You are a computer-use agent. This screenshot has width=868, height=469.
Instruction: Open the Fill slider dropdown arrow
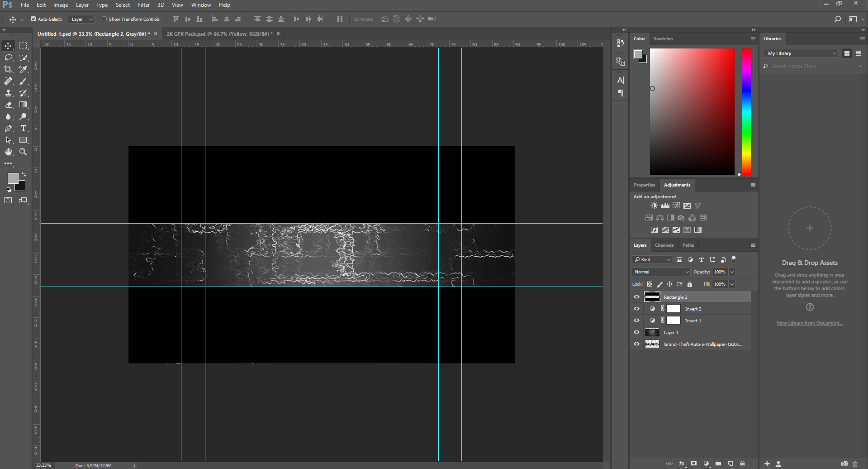coord(732,284)
